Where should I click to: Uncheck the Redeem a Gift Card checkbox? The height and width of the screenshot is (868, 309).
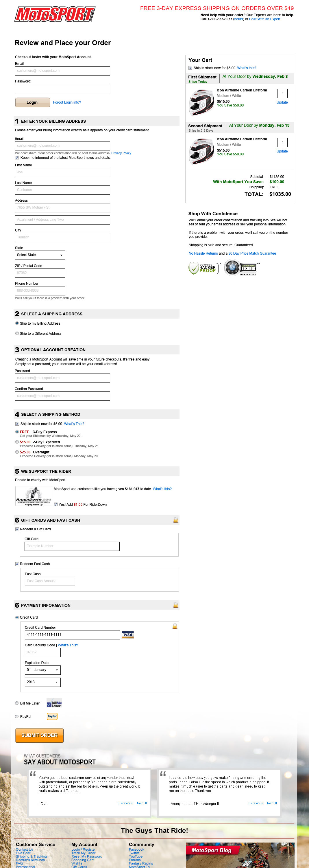click(x=17, y=529)
